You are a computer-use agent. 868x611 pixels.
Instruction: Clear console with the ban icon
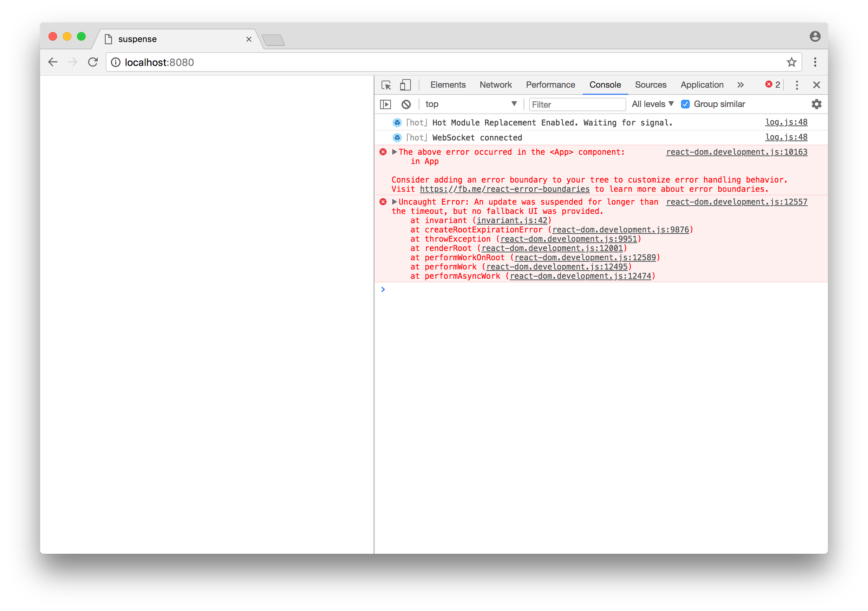pyautogui.click(x=406, y=104)
